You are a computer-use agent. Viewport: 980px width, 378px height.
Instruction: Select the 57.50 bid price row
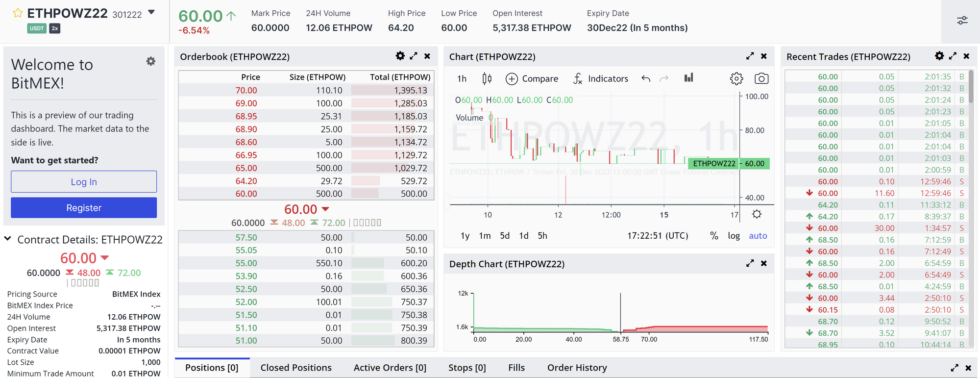(x=306, y=237)
